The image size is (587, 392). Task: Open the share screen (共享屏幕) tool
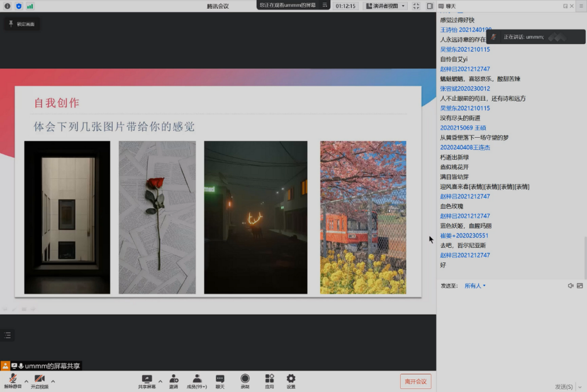coord(147,380)
